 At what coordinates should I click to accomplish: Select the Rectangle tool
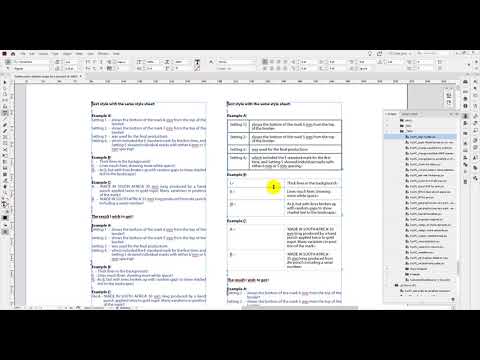click(x=5, y=143)
